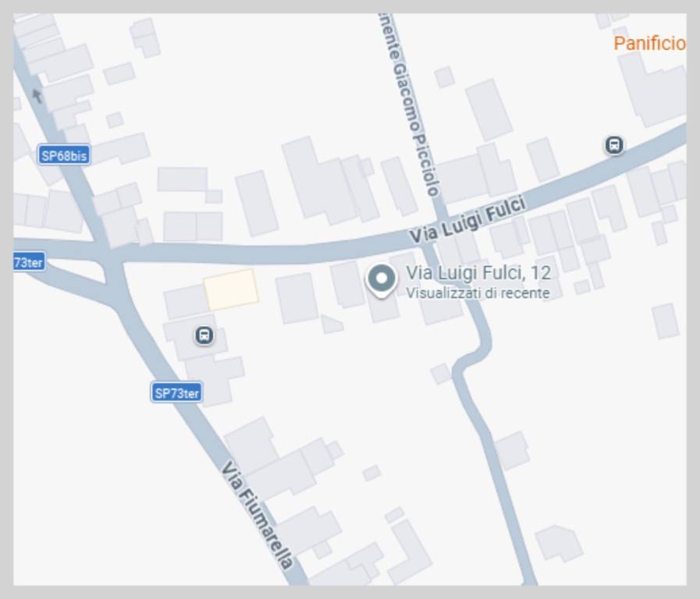Click the partial 73ter shield at left edge
The image size is (700, 599).
[x=29, y=262]
